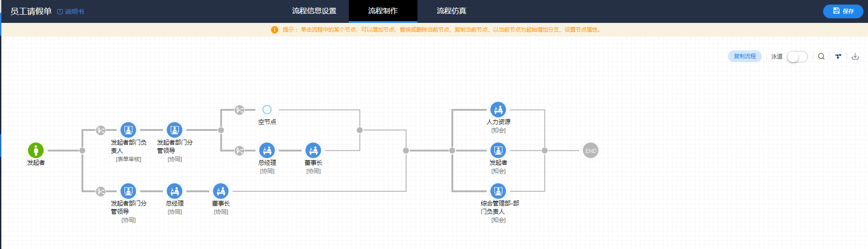Click the gray END node
The width and height of the screenshot is (868, 249).
coord(591,151)
